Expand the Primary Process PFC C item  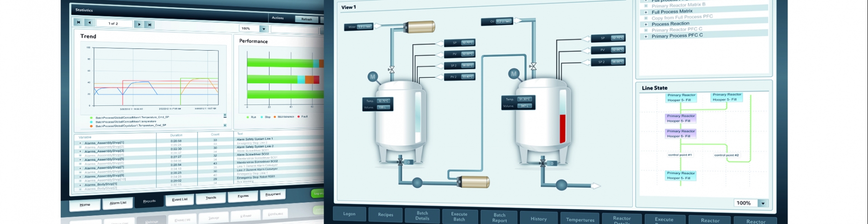(646, 37)
